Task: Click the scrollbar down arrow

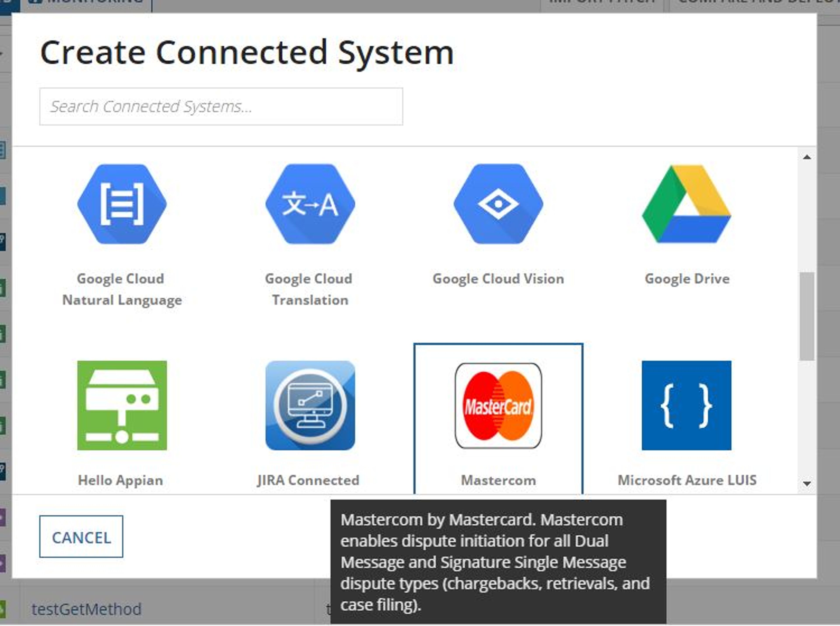Action: [x=807, y=484]
